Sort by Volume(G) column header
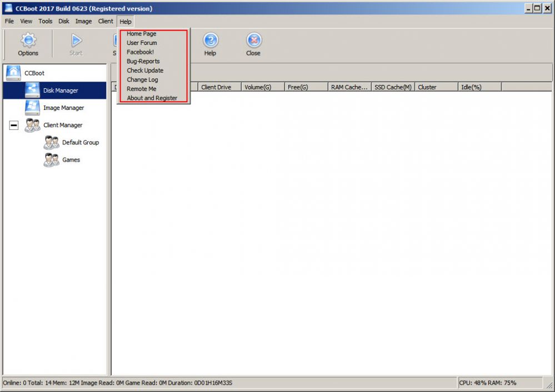The width and height of the screenshot is (555, 392). [263, 87]
